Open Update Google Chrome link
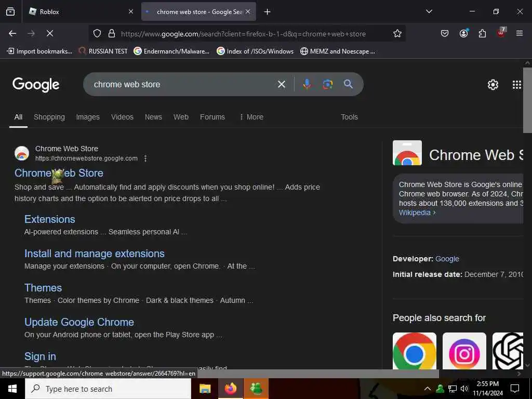Screen dimensions: 532x399 click(x=79, y=322)
